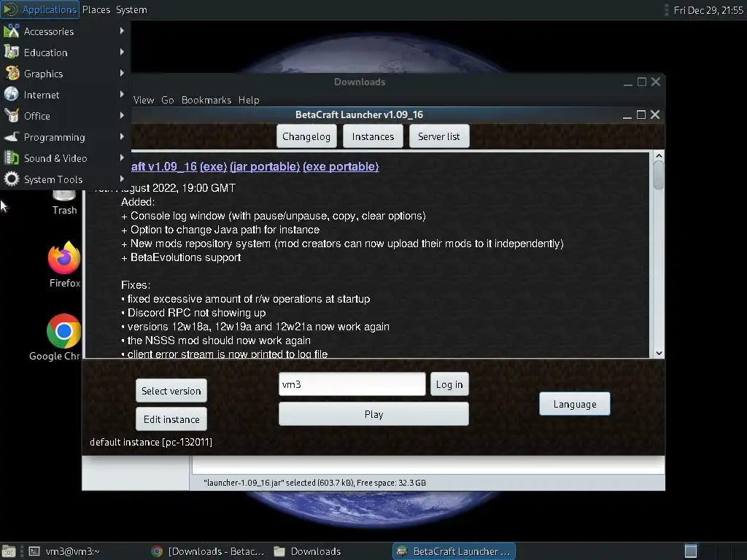Open the (jar portable) download link

(265, 167)
